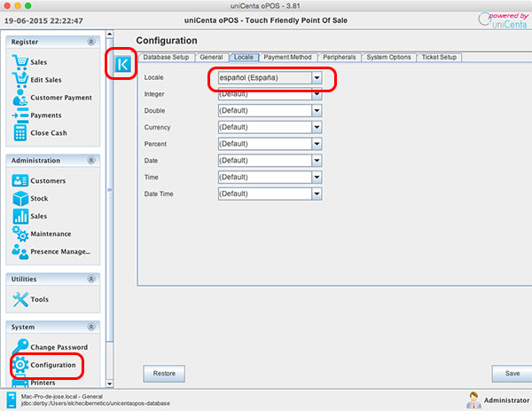Open the Close Cash calculator icon
The height and width of the screenshot is (411, 532).
(20, 133)
